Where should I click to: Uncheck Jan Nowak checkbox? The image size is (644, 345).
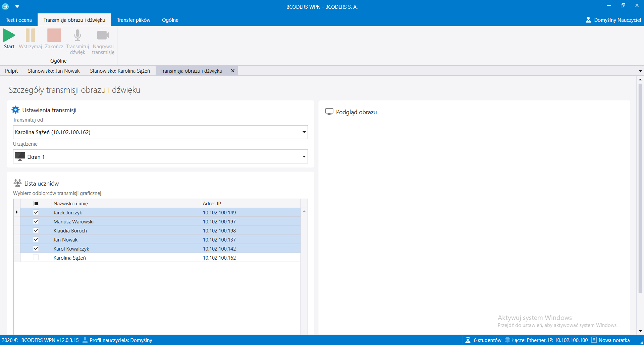(36, 239)
